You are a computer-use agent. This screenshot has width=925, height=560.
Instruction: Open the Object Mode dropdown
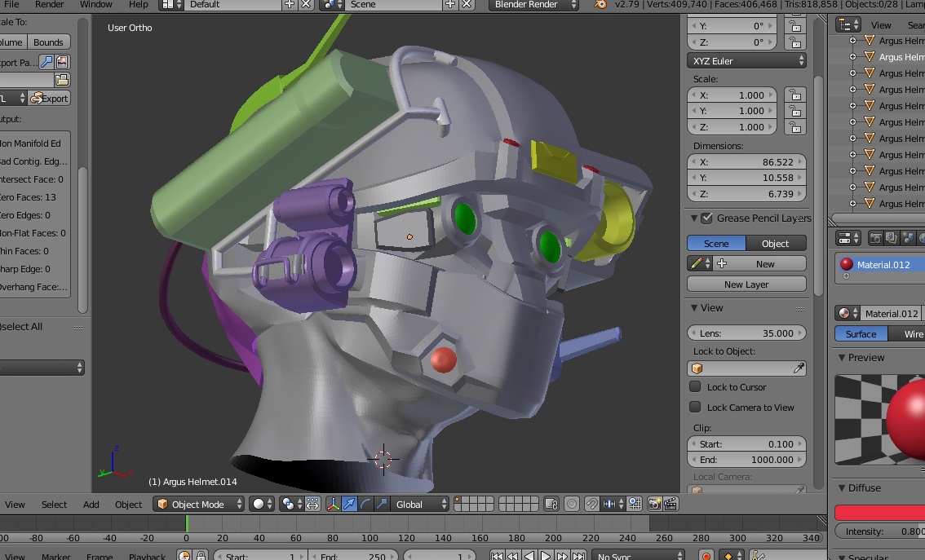click(x=199, y=504)
